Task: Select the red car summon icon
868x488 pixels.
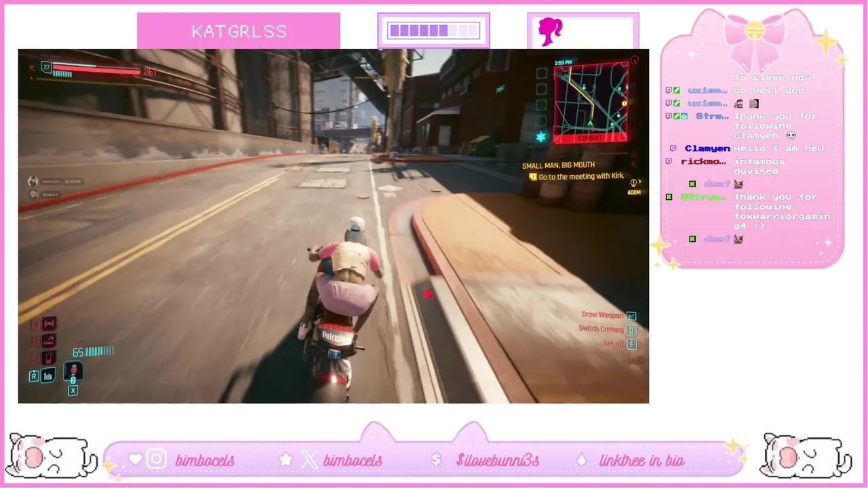Action: pyautogui.click(x=49, y=341)
